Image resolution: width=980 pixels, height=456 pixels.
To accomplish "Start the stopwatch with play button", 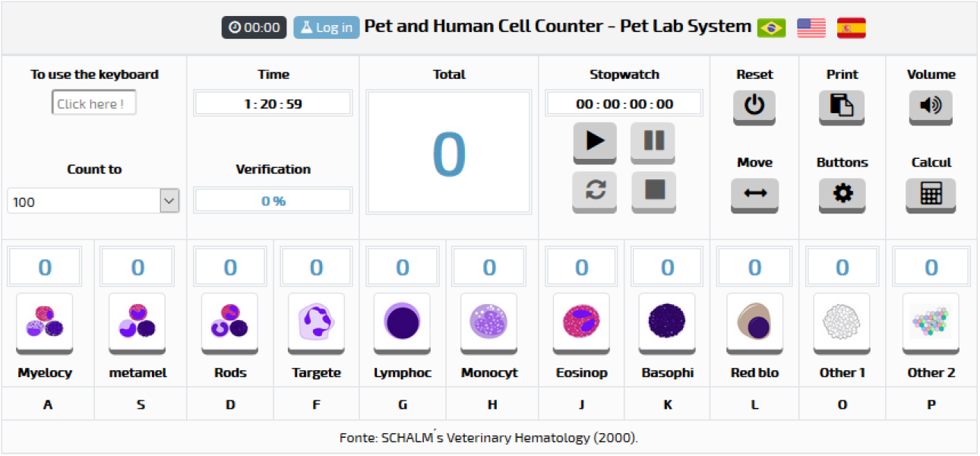I will 595,141.
